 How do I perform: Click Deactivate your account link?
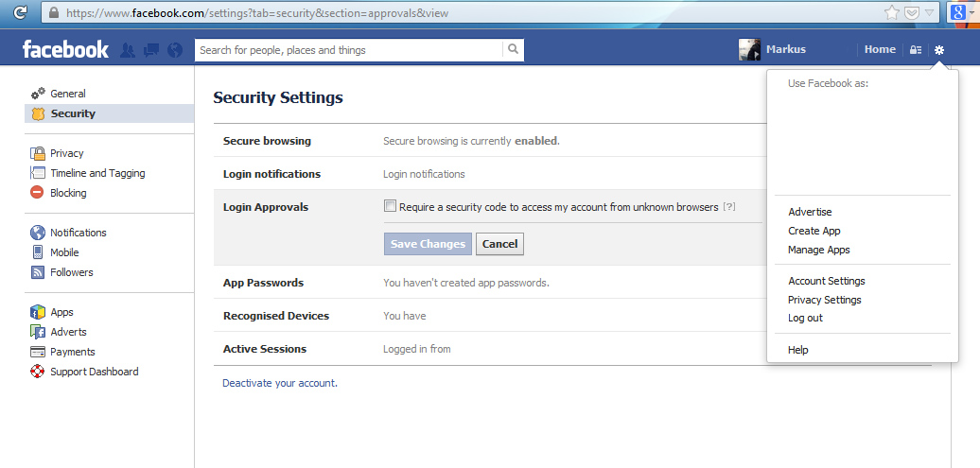click(280, 383)
